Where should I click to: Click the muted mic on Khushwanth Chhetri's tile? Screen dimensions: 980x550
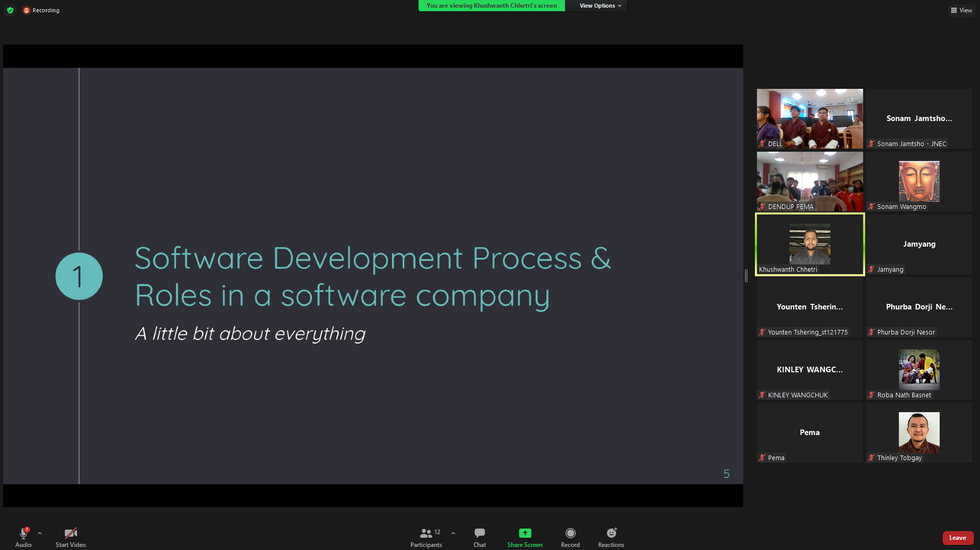(x=763, y=269)
